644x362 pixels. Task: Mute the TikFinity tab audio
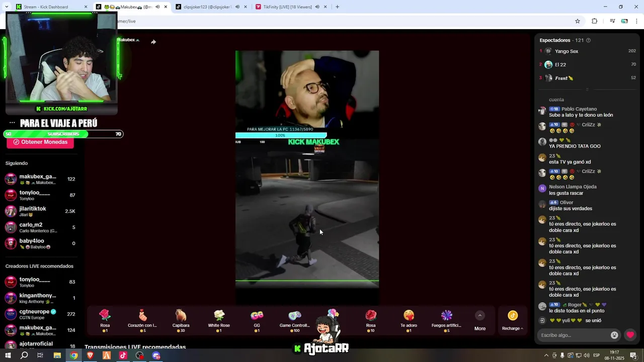pyautogui.click(x=317, y=7)
